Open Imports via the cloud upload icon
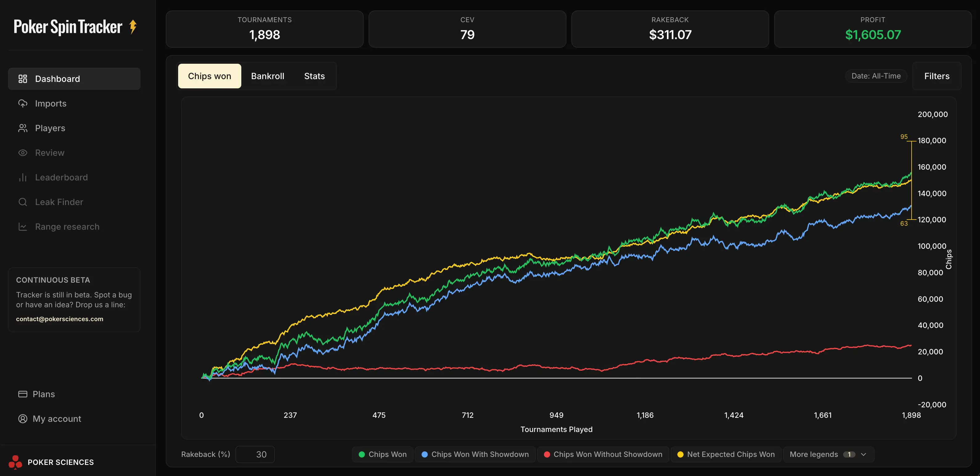This screenshot has width=980, height=476. pos(23,103)
